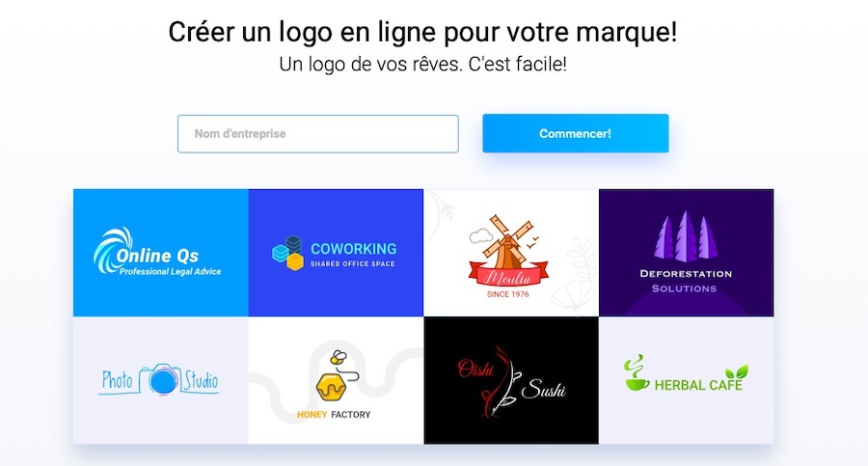The width and height of the screenshot is (868, 466).
Task: Click the Créer un logo en ligne heading
Action: coord(423,32)
